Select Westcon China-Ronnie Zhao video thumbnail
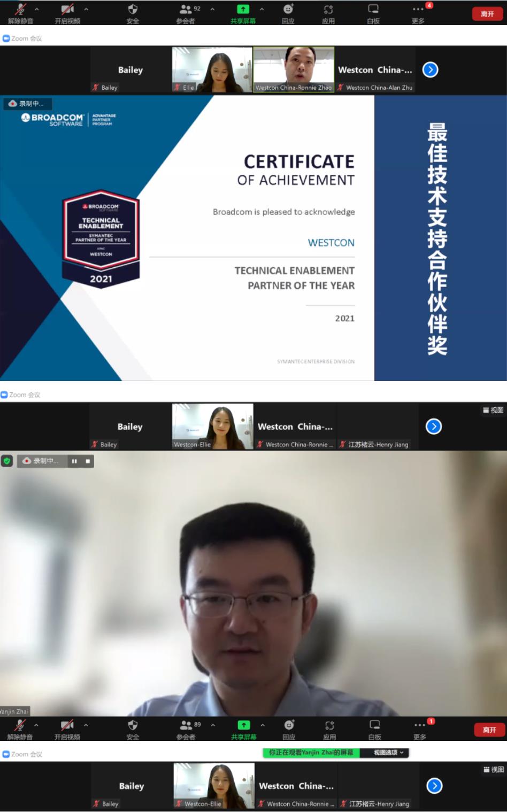Screen dimensions: 507x812 (x=294, y=69)
